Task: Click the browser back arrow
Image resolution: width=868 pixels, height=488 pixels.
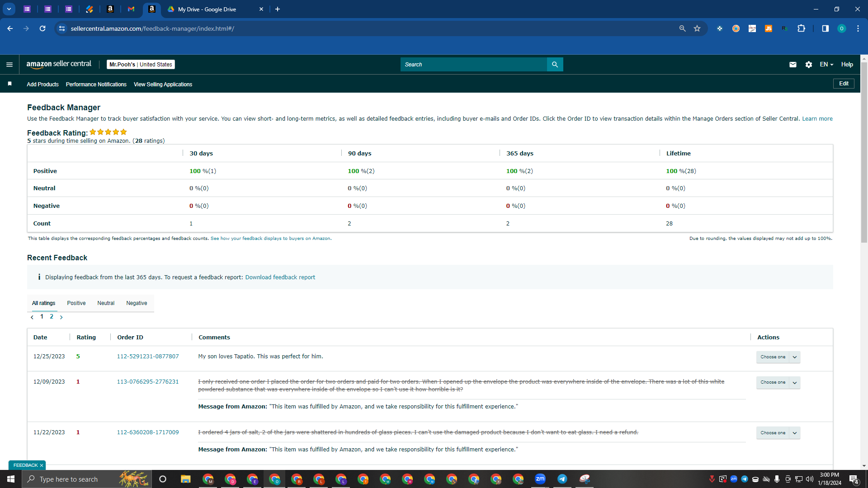Action: point(10,28)
